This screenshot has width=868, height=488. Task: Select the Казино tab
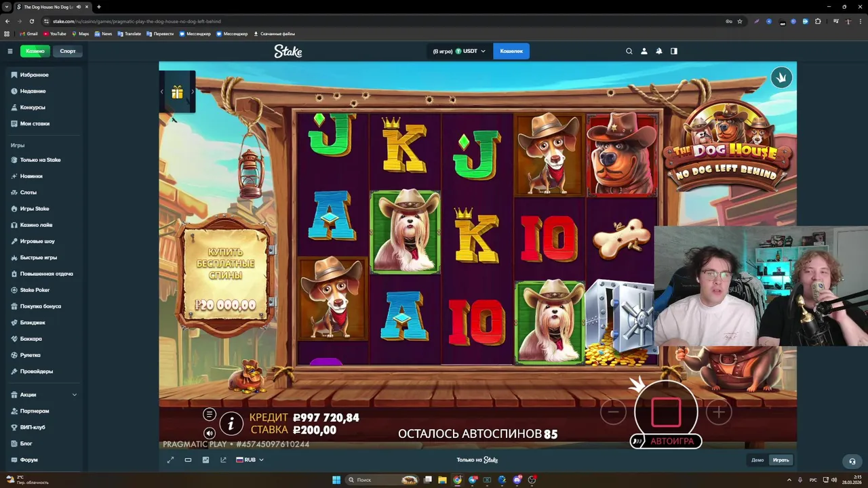coord(35,51)
